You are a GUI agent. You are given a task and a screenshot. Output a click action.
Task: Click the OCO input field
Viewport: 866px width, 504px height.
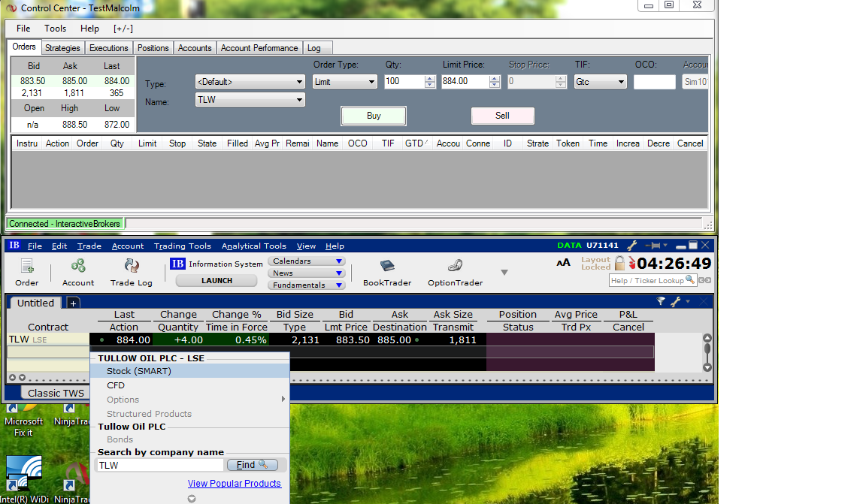655,82
